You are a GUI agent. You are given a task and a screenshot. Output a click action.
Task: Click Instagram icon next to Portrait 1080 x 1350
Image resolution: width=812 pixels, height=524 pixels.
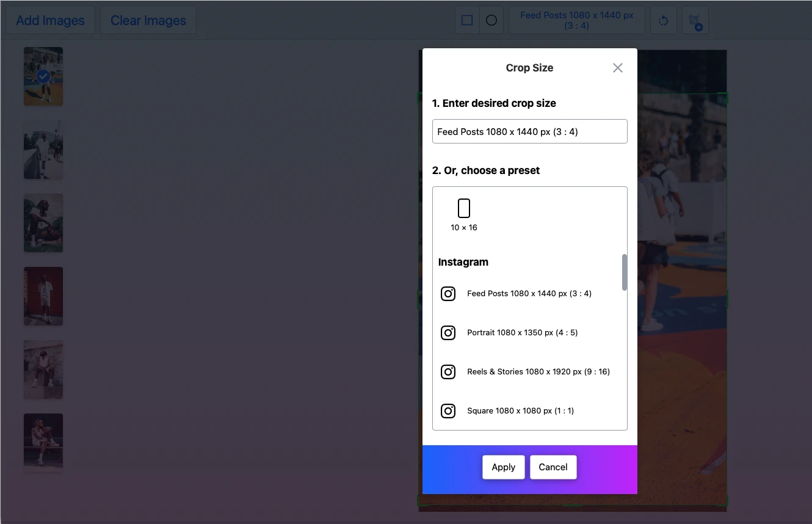tap(448, 333)
